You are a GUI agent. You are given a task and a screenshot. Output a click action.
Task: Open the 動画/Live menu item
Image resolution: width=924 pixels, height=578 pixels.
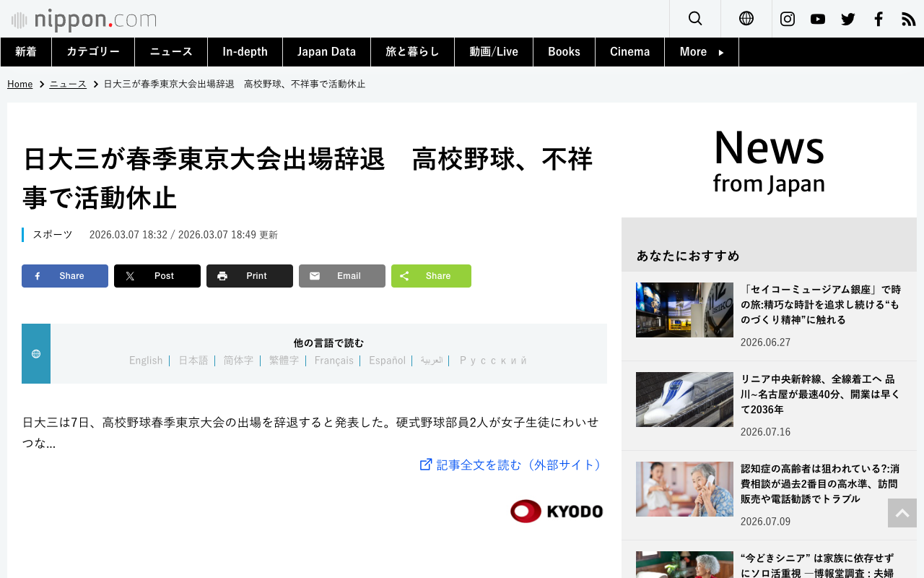click(x=494, y=52)
